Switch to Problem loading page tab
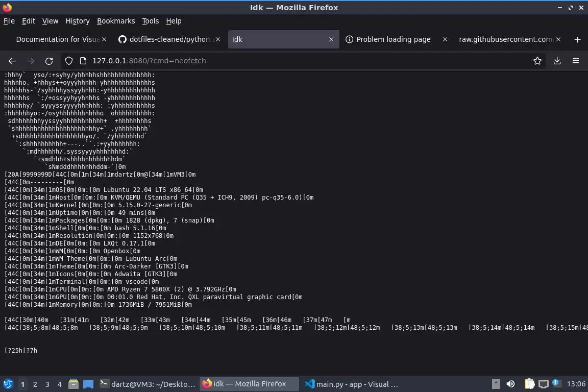Viewport: 588px width, 392px height. [x=394, y=39]
